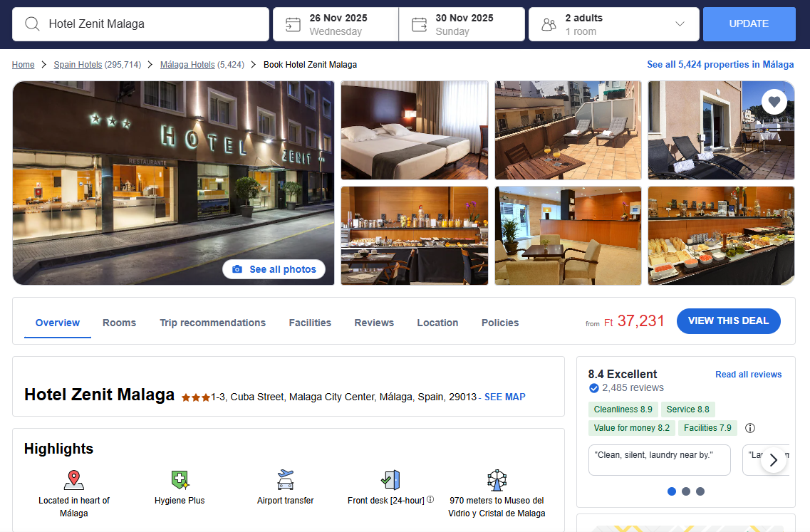This screenshot has width=810, height=532.
Task: Click the Highlights section heading
Action: pyautogui.click(x=58, y=449)
